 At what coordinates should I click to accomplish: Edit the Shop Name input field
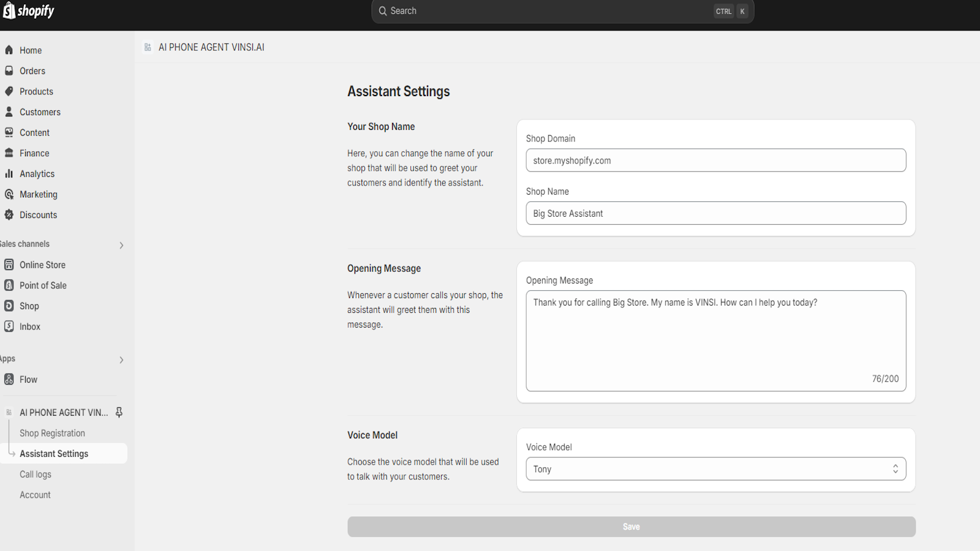pyautogui.click(x=715, y=213)
